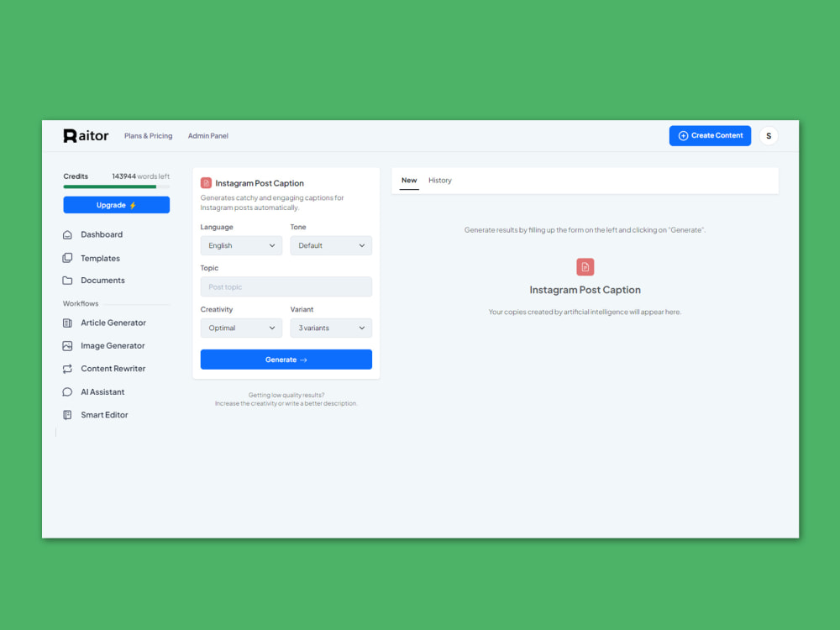Viewport: 840px width, 630px height.
Task: Click the Create Content button
Action: [710, 135]
